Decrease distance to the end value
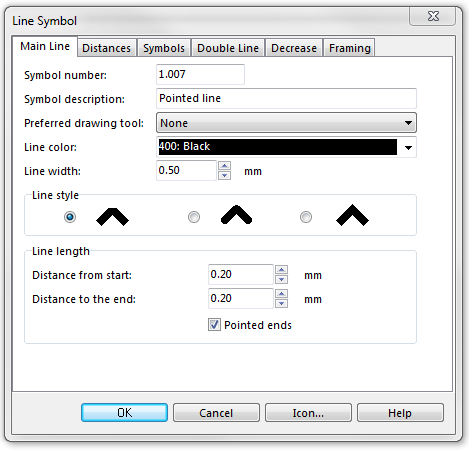This screenshot has width=469, height=452. [281, 303]
